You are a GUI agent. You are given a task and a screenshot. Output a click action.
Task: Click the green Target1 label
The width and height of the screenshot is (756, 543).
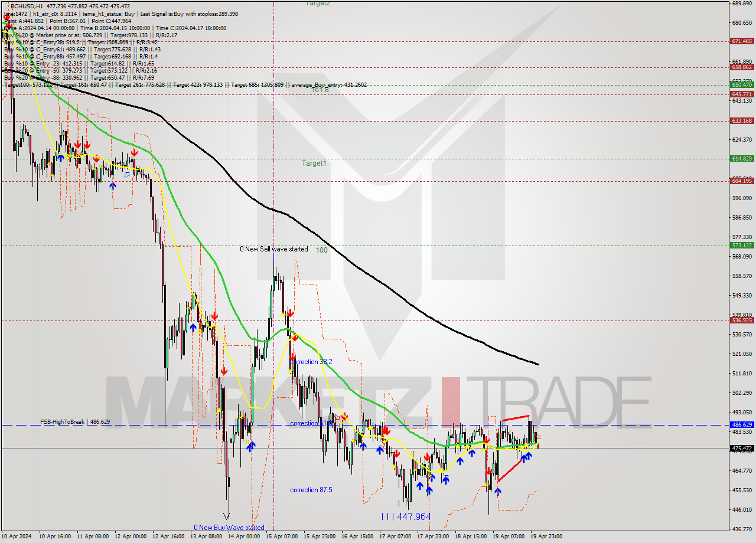(314, 163)
